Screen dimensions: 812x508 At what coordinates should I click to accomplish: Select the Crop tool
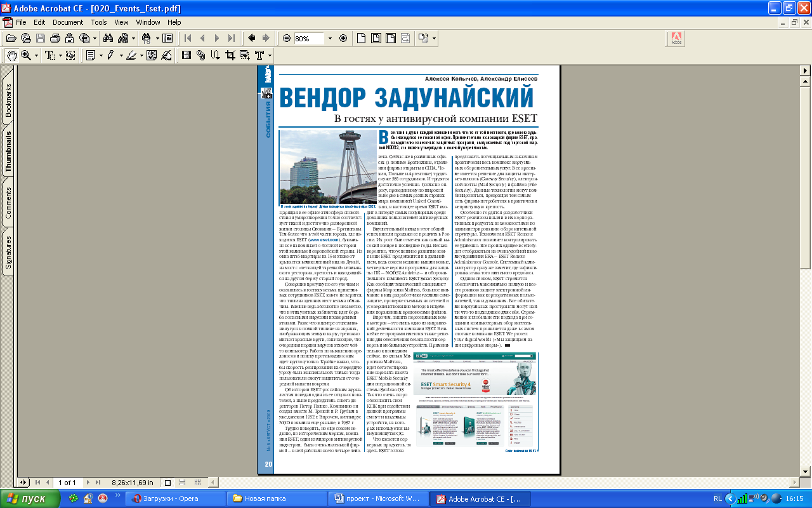pyautogui.click(x=230, y=55)
